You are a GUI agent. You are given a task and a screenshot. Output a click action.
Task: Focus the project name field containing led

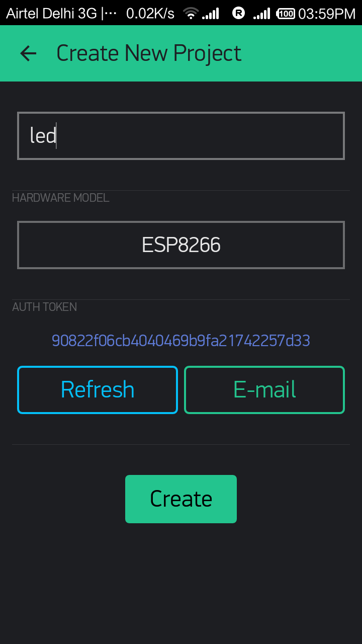click(x=181, y=136)
